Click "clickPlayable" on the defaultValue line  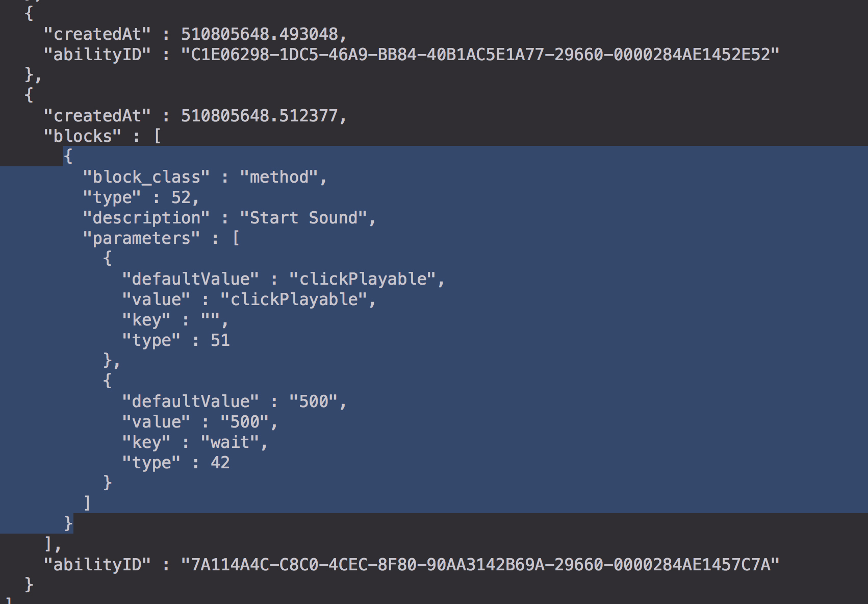click(363, 279)
